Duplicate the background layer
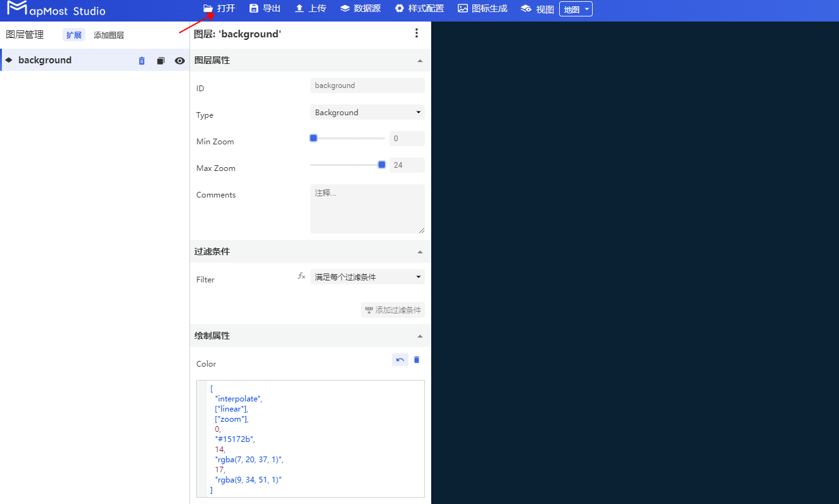 pyautogui.click(x=161, y=61)
